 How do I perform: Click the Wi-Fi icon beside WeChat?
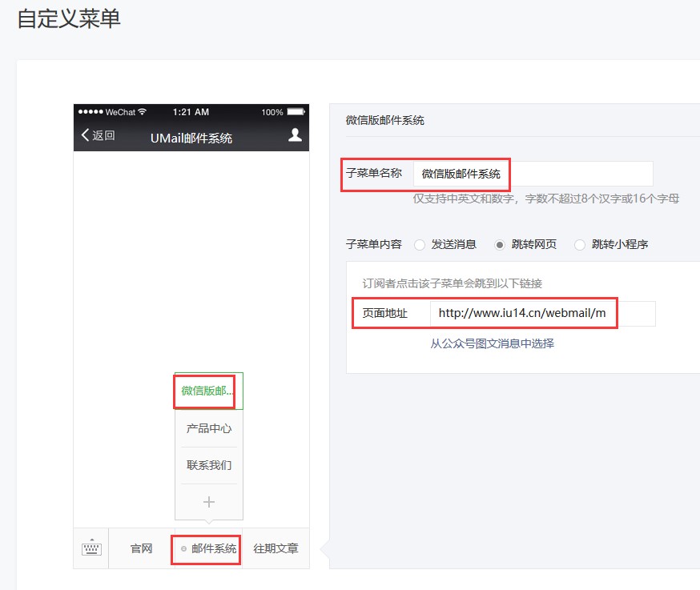point(143,112)
